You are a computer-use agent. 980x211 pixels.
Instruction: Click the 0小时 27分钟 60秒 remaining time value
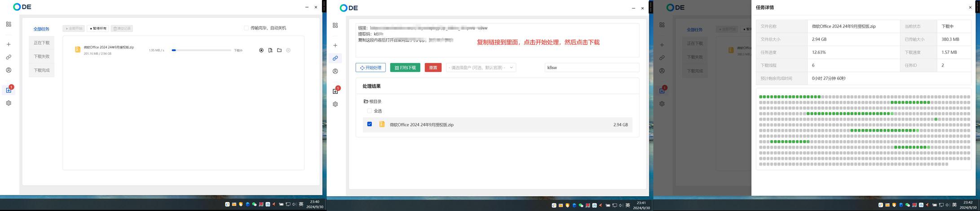click(829, 79)
